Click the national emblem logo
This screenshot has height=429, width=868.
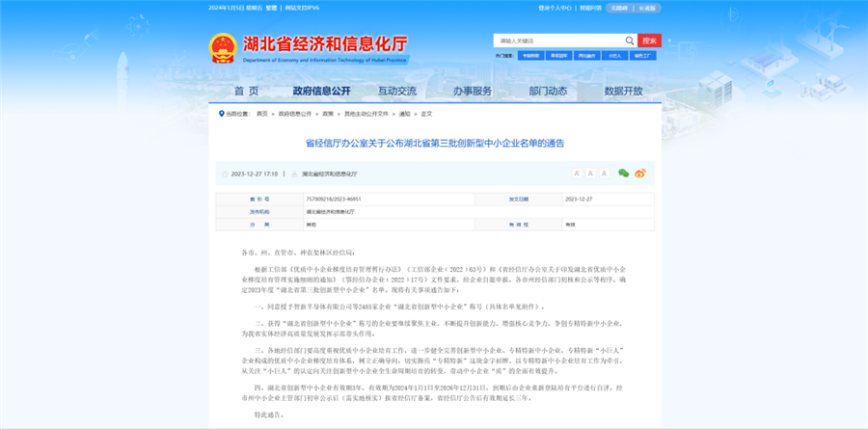(x=223, y=48)
